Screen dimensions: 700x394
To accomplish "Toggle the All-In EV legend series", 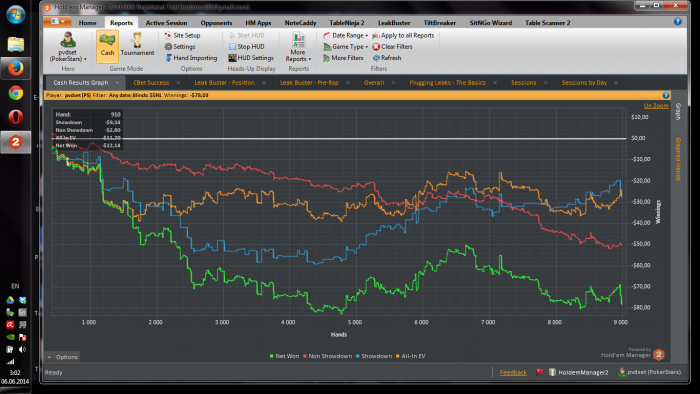I will coord(411,356).
